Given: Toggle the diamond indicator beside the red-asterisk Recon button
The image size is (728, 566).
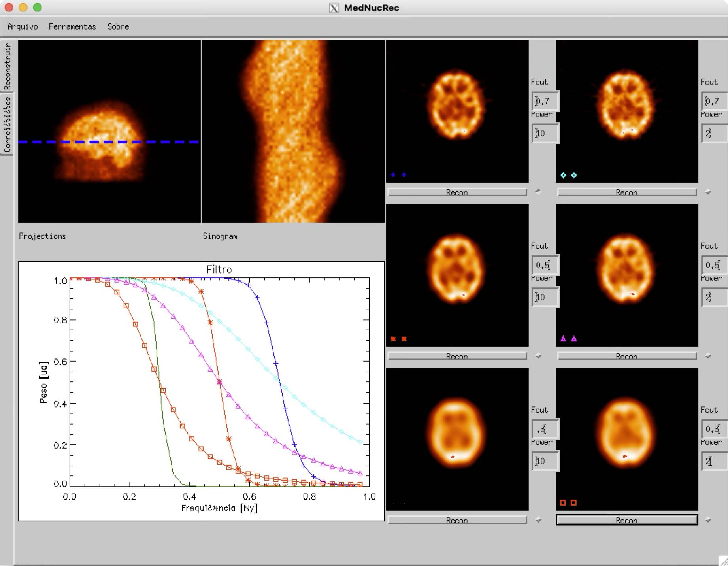Looking at the screenshot, I should [538, 356].
